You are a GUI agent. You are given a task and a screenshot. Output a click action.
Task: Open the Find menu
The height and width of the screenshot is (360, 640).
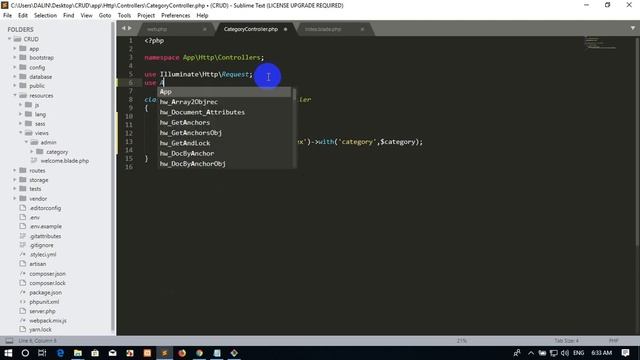(69, 16)
